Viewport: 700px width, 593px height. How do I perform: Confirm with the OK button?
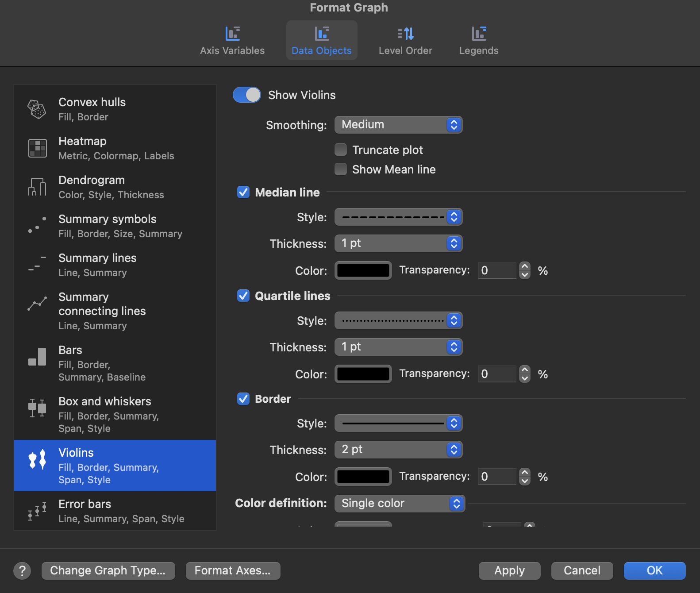(x=655, y=571)
